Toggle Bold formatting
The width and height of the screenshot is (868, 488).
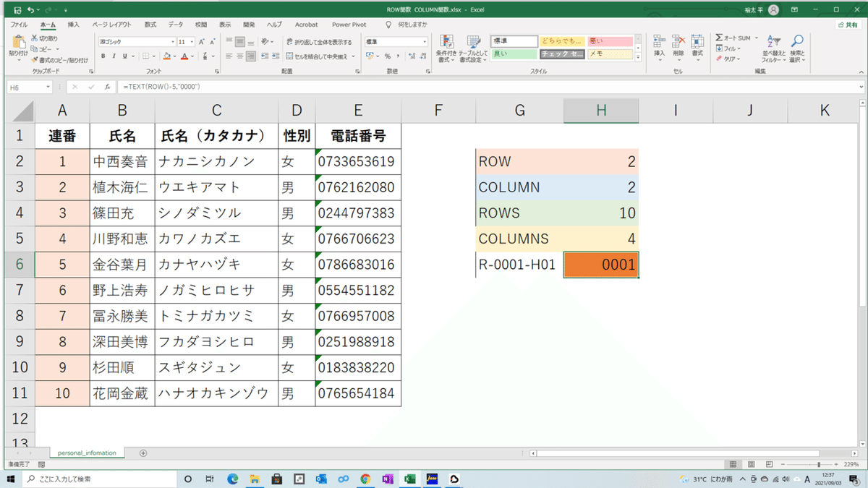pyautogui.click(x=103, y=56)
